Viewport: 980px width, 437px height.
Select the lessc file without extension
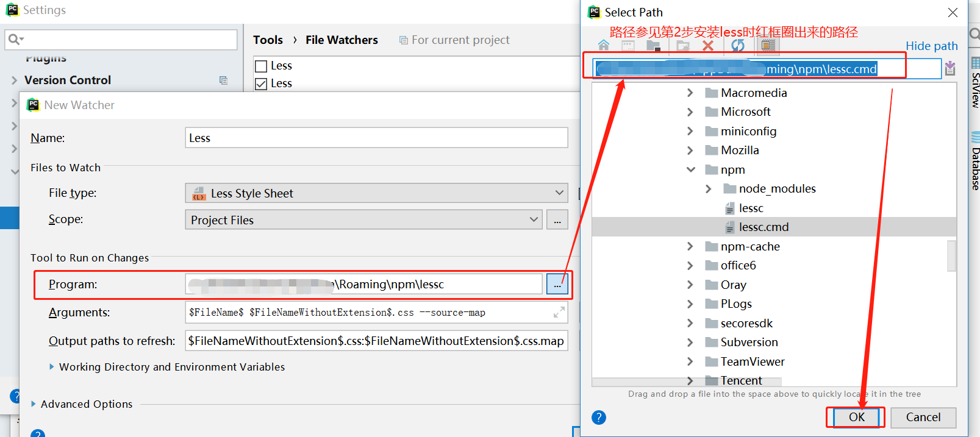click(751, 208)
